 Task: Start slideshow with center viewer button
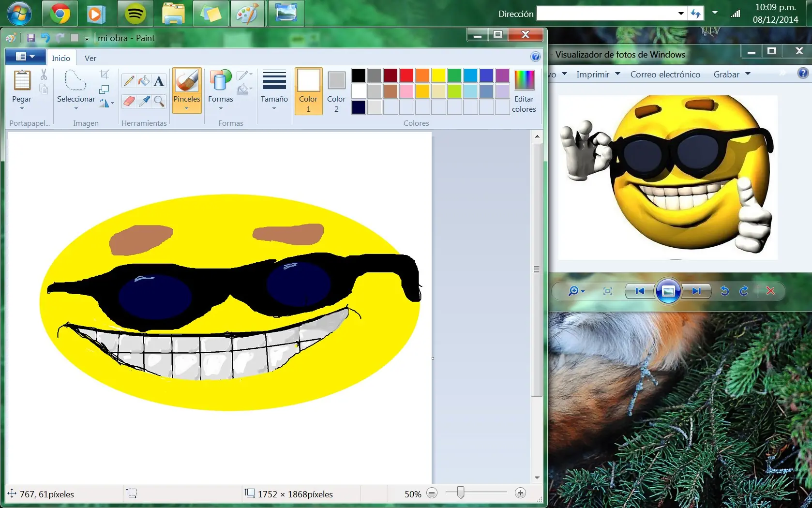[668, 291]
